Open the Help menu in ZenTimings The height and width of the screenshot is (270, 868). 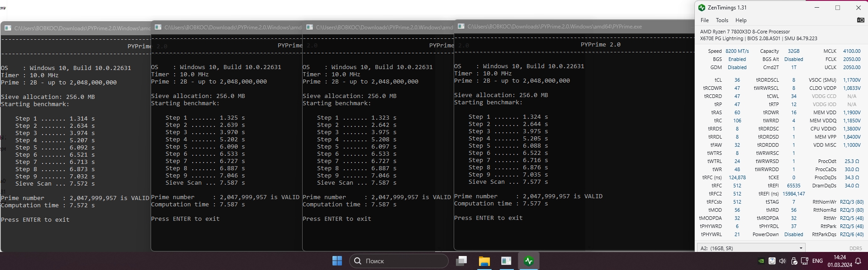(x=741, y=20)
